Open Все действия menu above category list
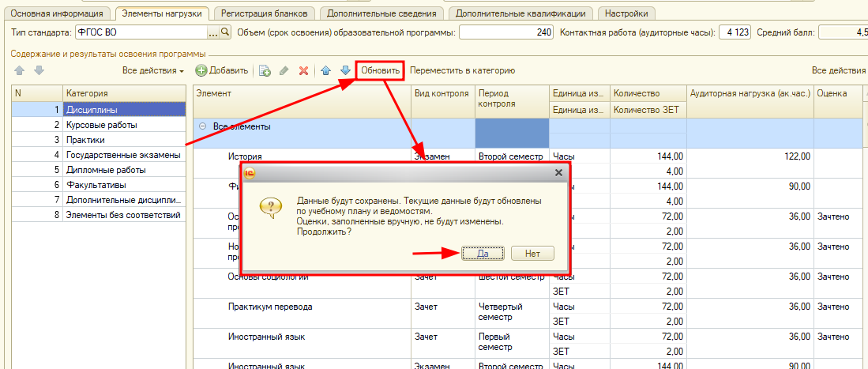Image resolution: width=868 pixels, height=369 pixels. (153, 71)
